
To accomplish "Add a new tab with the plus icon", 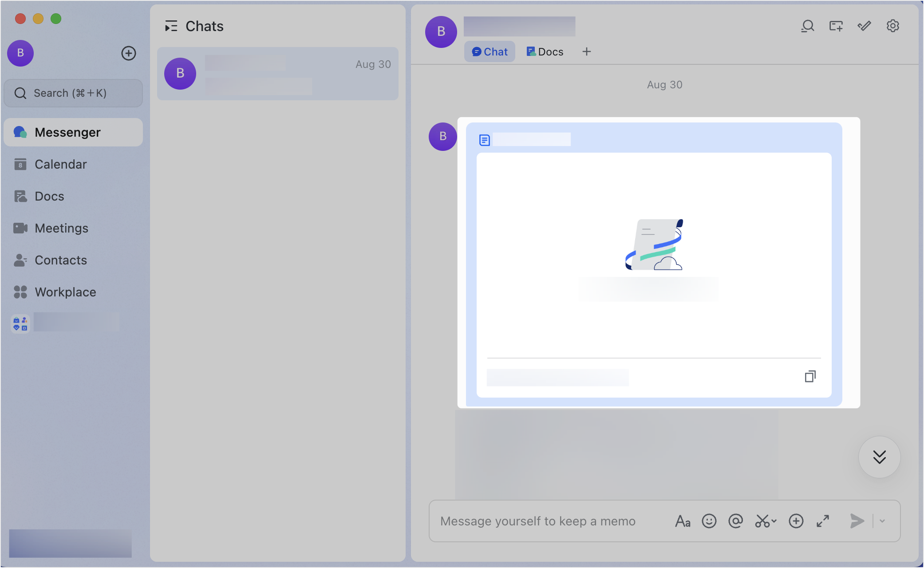I will point(587,52).
